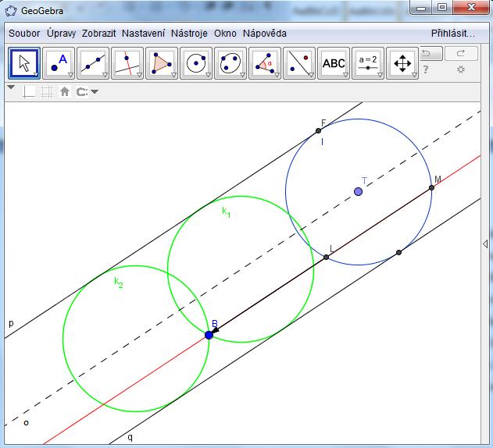Select the a=2 slider tool
The height and width of the screenshot is (448, 493).
tap(368, 63)
